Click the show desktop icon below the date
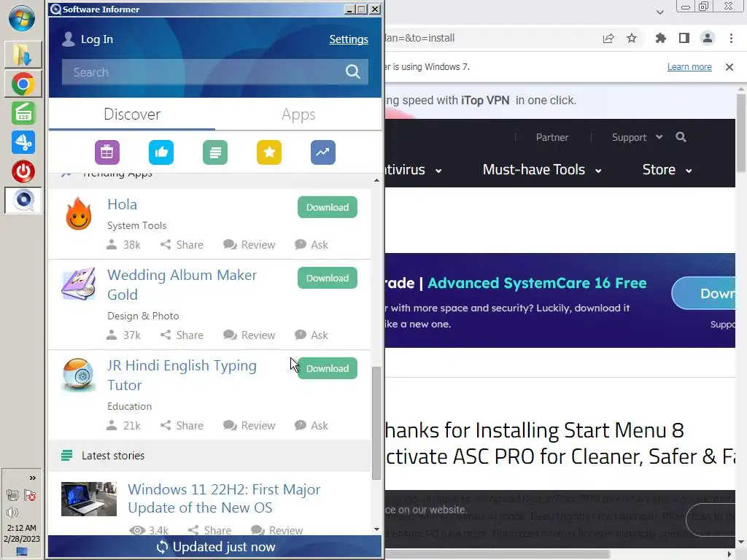Screen dimensions: 747x560 22,551
